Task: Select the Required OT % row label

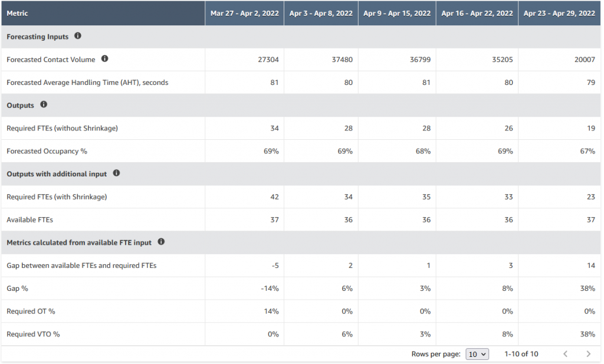Action: [31, 311]
